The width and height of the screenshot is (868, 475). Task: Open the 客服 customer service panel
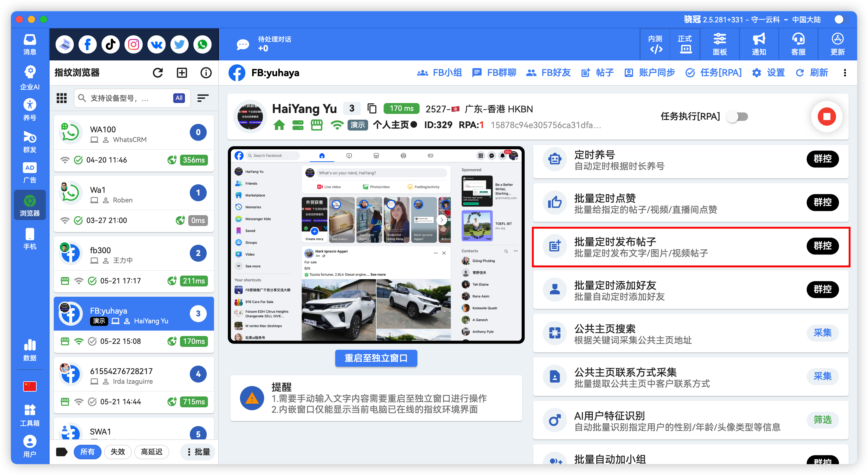click(x=798, y=44)
